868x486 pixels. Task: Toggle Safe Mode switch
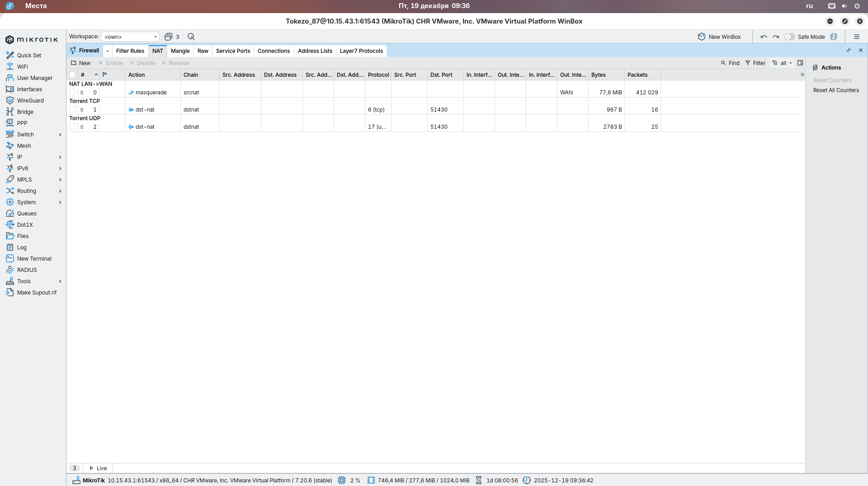coord(789,37)
